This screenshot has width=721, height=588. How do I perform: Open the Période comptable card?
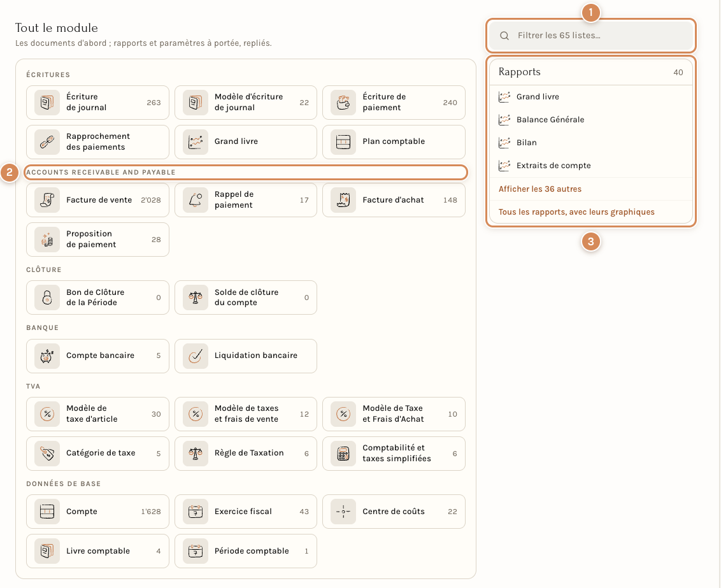(246, 551)
